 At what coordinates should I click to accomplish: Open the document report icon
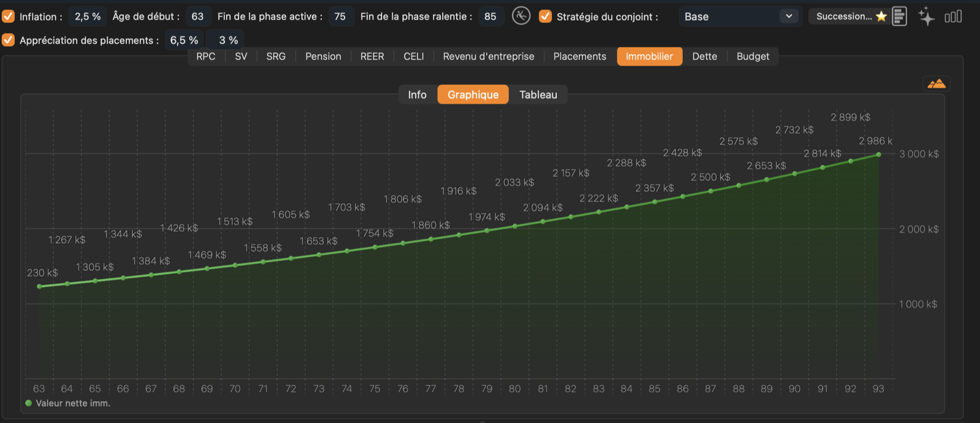coord(899,16)
